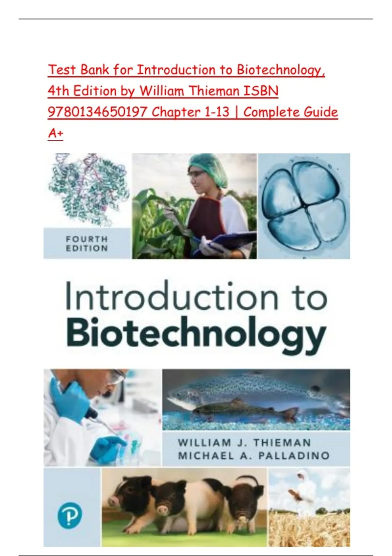
Task: Click author name "MICHAEL A. PALLADINO"
Action: [253, 456]
